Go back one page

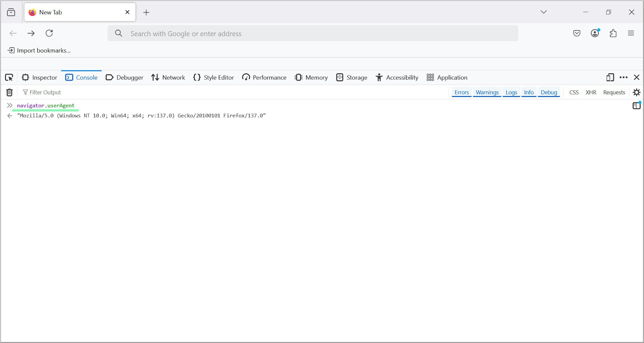13,33
